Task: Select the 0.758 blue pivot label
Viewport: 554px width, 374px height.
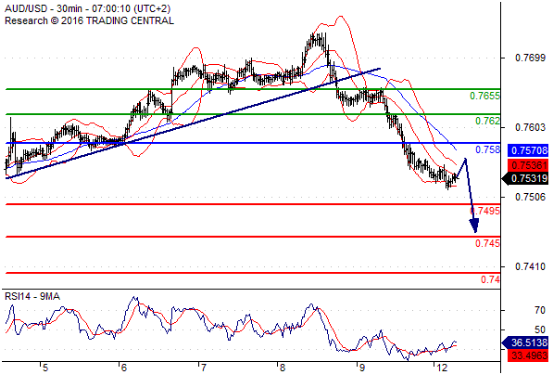Action: [488, 150]
